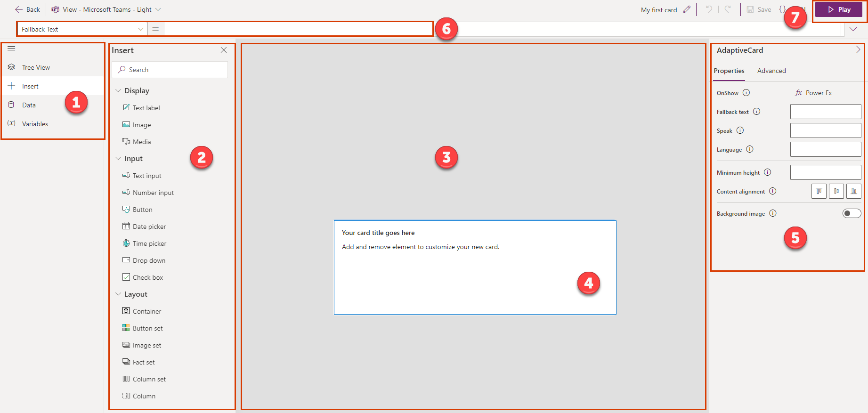
Task: Insert a Text input element
Action: point(142,176)
